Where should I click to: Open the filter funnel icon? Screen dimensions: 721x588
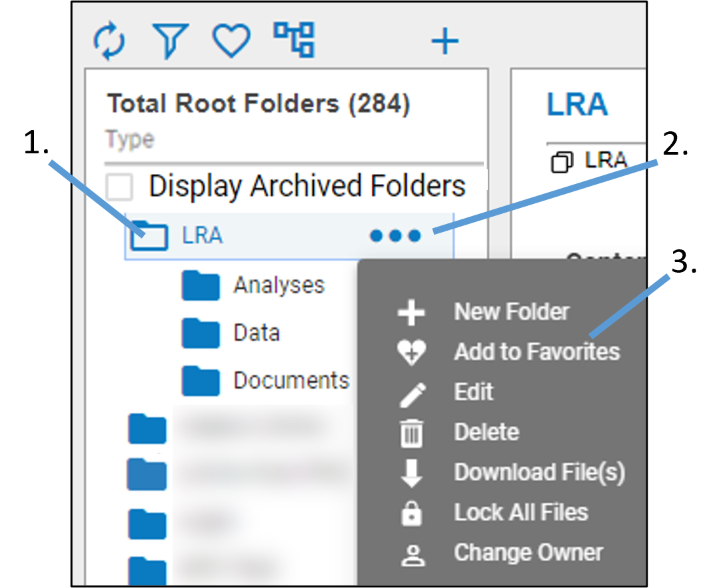[171, 41]
